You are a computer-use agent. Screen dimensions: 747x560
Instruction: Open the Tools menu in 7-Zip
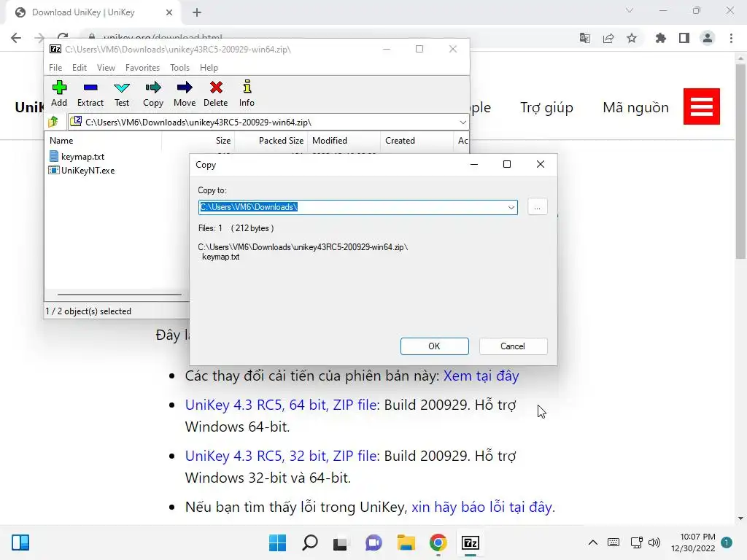(x=179, y=68)
